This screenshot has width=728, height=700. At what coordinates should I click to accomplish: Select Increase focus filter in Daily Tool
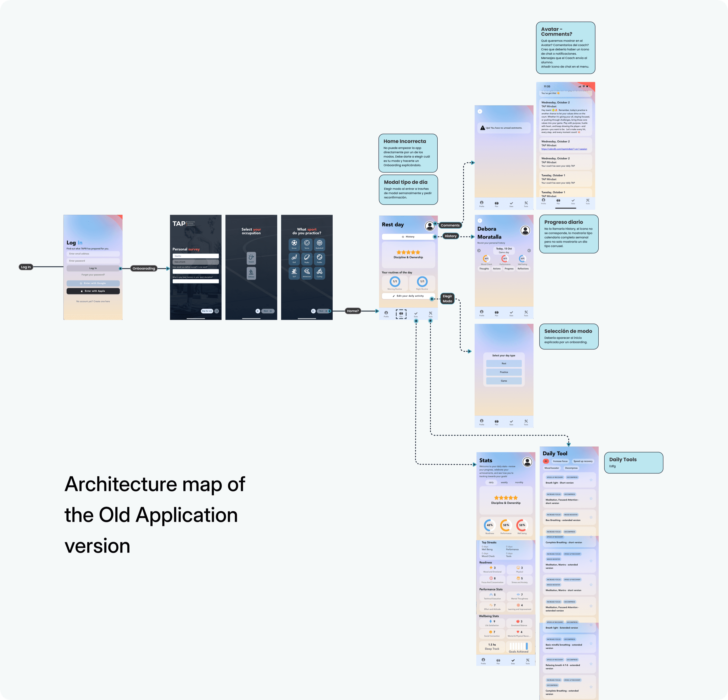point(561,461)
